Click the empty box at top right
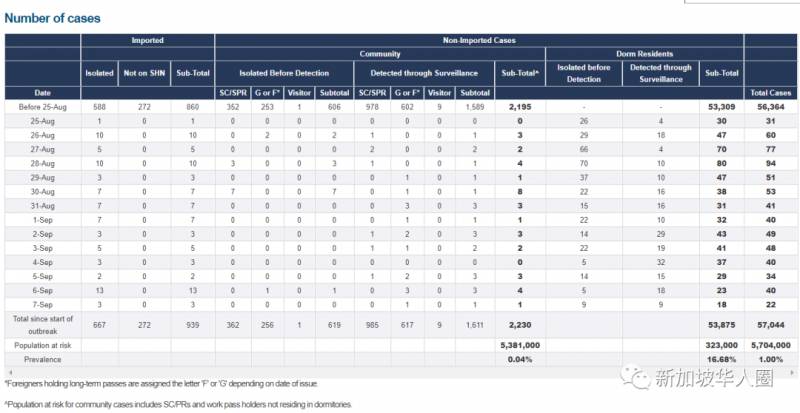The height and width of the screenshot is (413, 800). pos(740,3)
